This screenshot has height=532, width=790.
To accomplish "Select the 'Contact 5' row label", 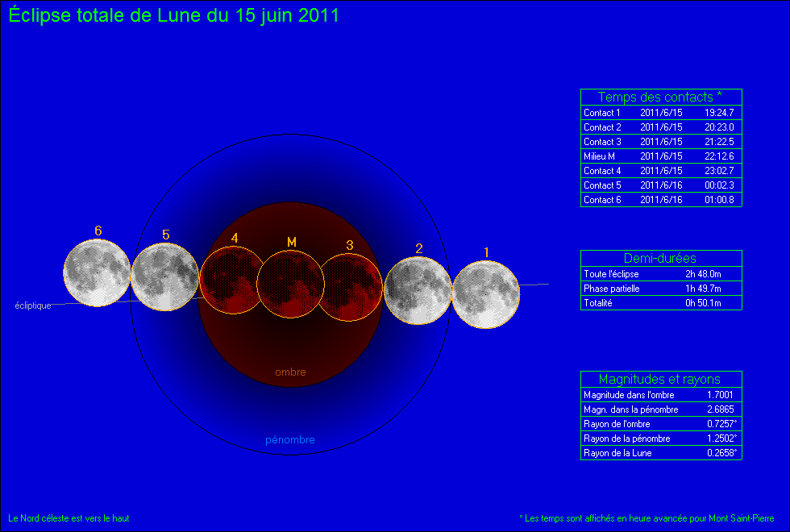I will coord(602,185).
